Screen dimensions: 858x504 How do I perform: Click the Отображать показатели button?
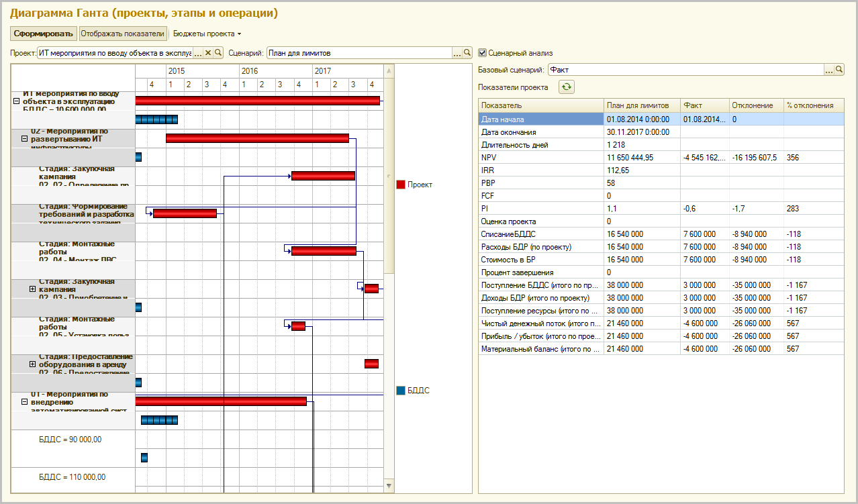click(x=122, y=34)
